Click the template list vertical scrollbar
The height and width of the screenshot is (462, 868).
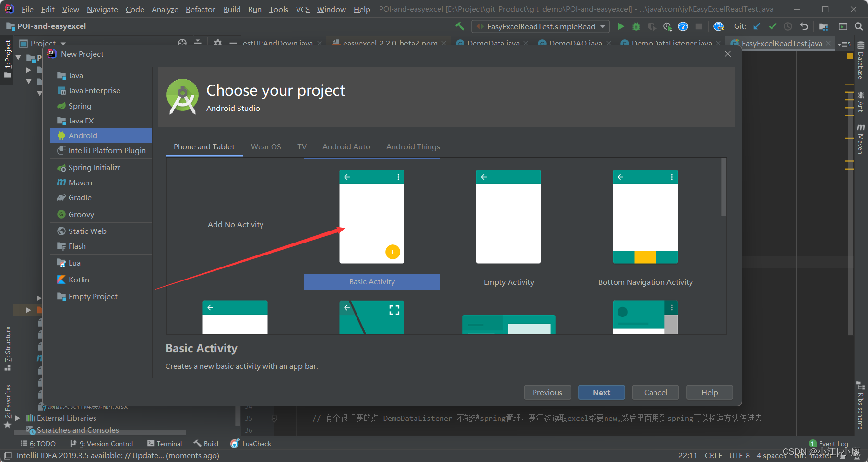click(724, 187)
